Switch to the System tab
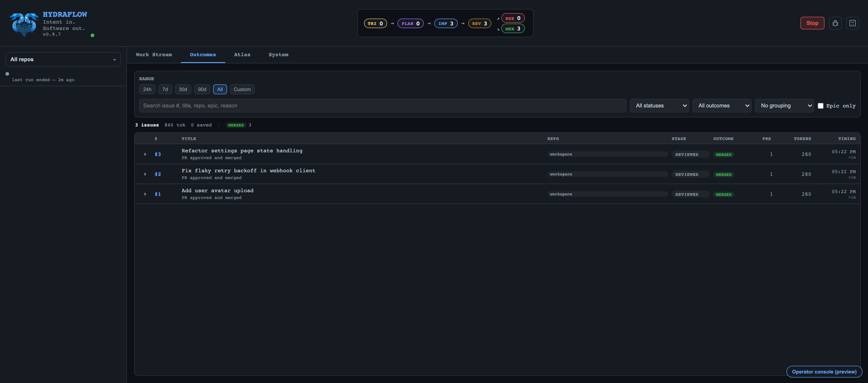Viewport: 868px width, 383px height. coord(278,55)
